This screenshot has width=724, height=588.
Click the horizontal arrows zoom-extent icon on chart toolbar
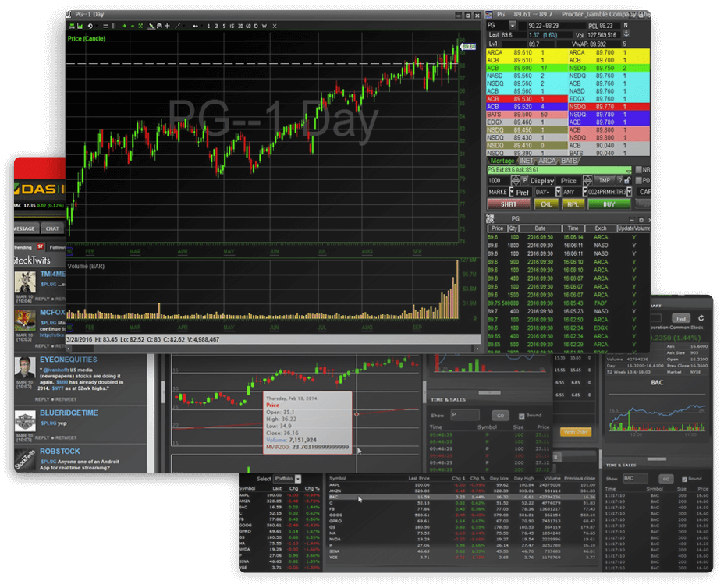click(195, 25)
